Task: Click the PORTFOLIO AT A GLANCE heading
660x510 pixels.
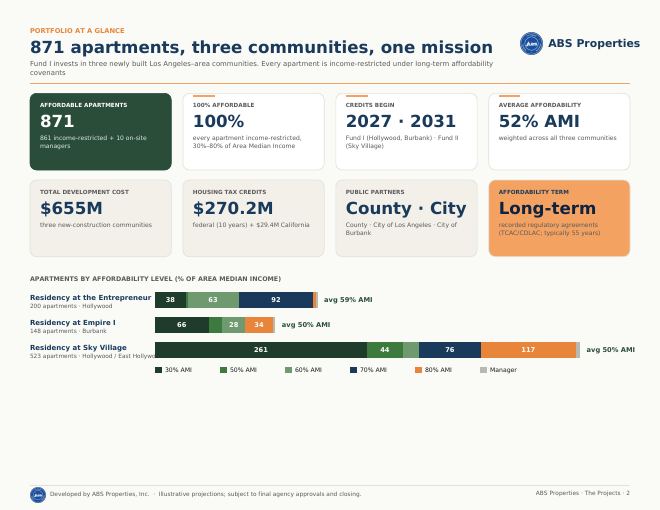Action: [x=77, y=31]
